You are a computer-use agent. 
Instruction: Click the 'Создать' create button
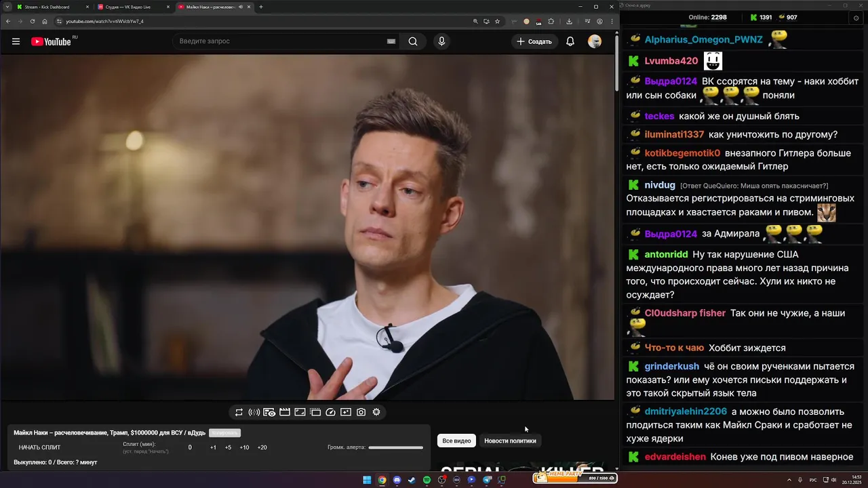pyautogui.click(x=534, y=41)
